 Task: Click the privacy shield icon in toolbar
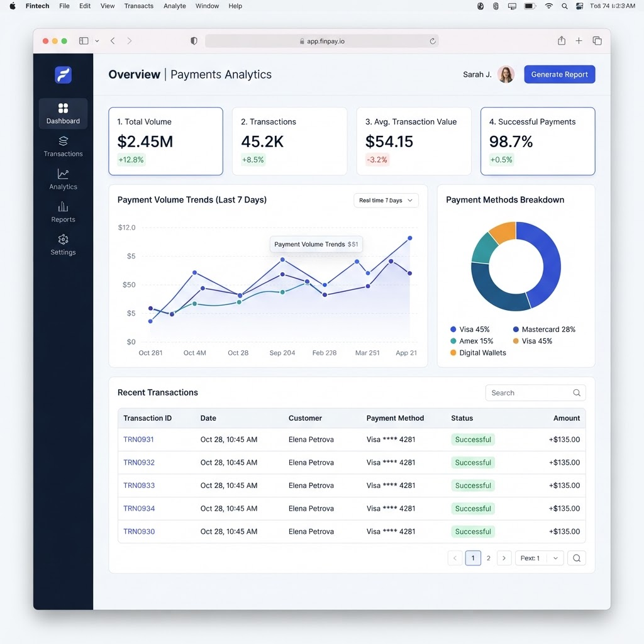point(194,41)
